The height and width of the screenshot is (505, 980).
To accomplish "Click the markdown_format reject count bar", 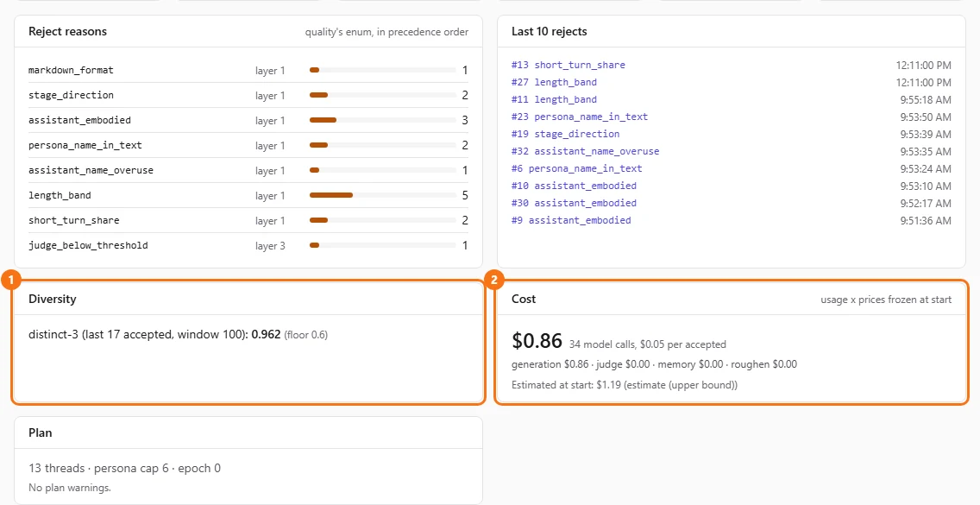I will (382, 70).
